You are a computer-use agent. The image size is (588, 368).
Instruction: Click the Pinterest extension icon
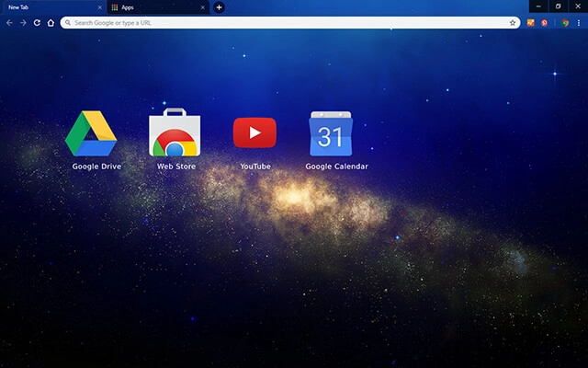coord(544,23)
